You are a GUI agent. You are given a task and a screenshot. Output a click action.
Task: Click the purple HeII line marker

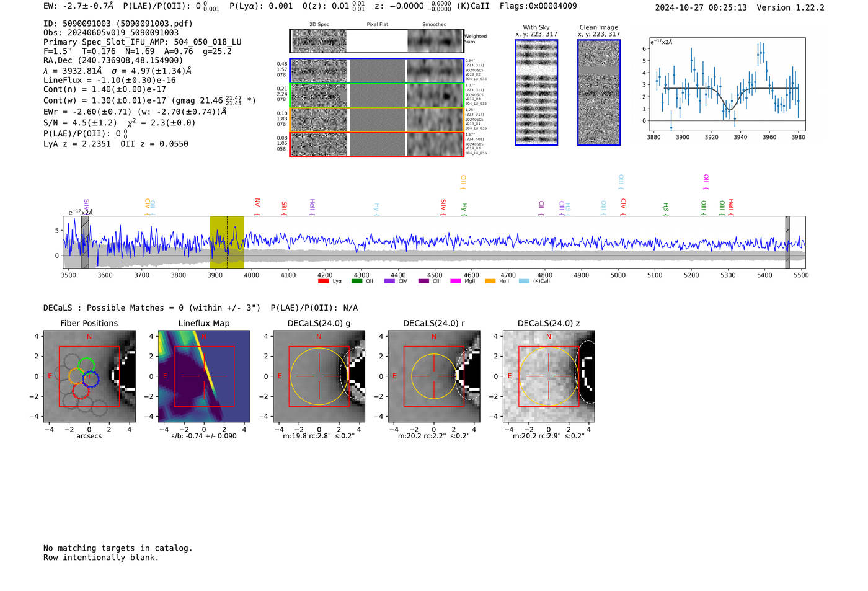(312, 207)
